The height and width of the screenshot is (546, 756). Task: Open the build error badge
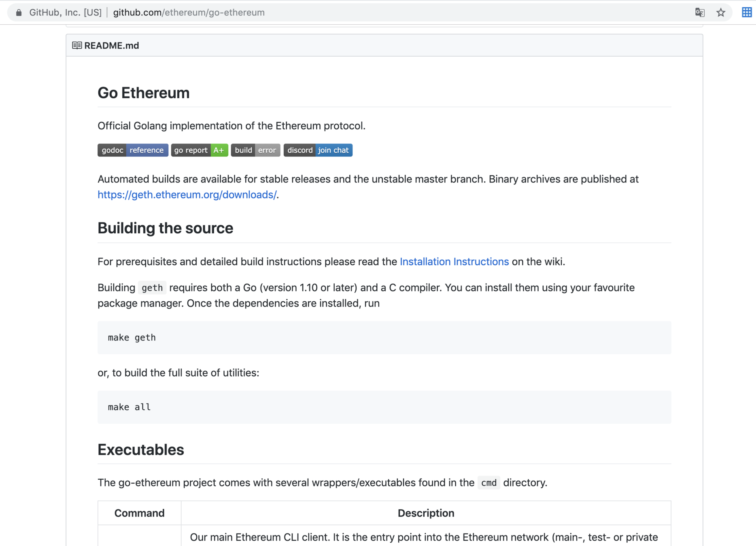click(255, 150)
